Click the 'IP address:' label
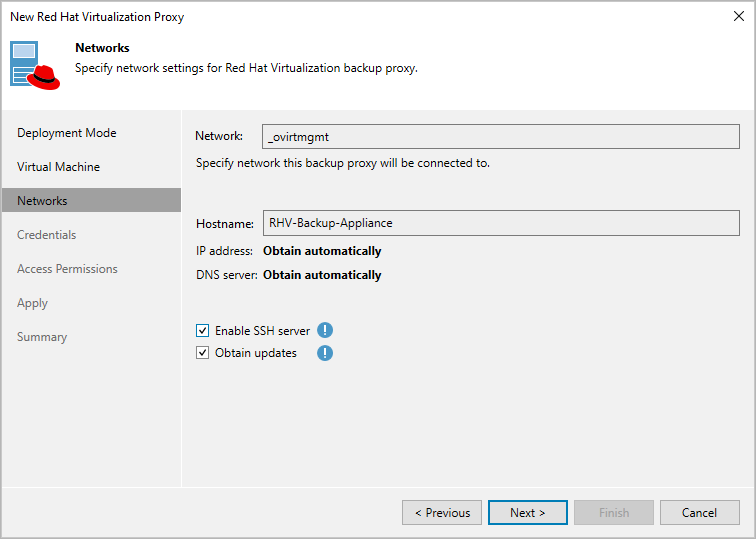756x539 pixels. point(224,251)
